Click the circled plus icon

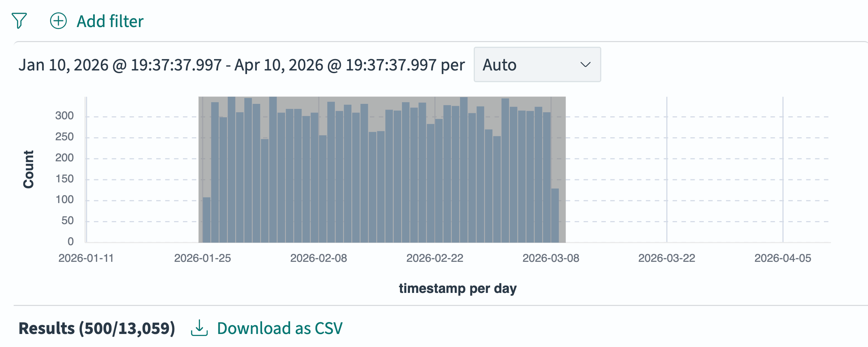tap(58, 21)
